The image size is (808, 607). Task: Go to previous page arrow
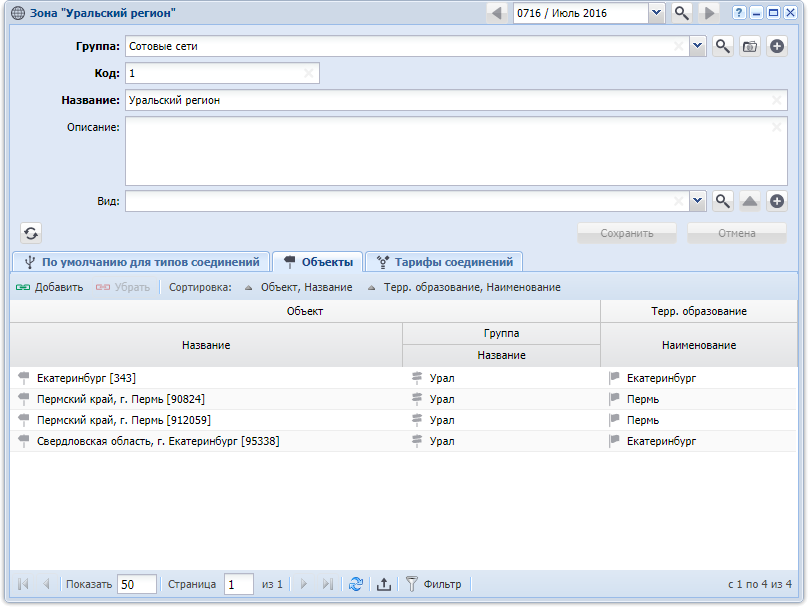(46, 584)
